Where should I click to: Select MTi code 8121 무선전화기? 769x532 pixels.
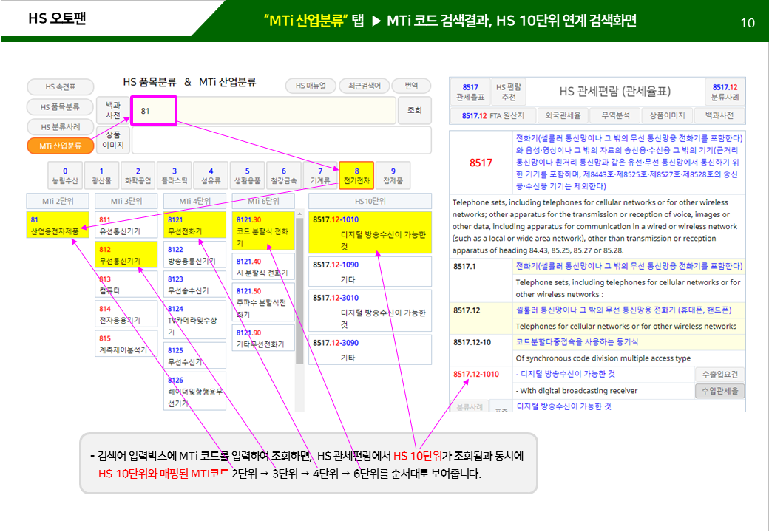(x=194, y=225)
